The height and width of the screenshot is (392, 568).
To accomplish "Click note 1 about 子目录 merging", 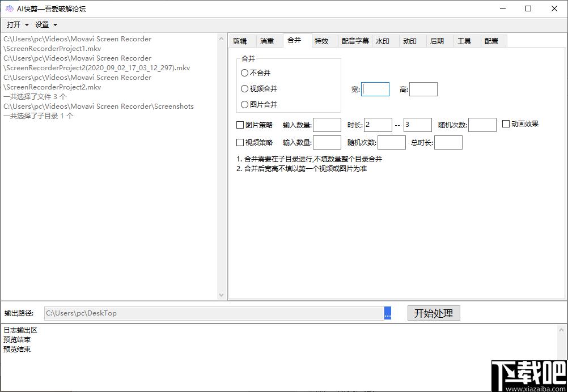I will point(310,159).
